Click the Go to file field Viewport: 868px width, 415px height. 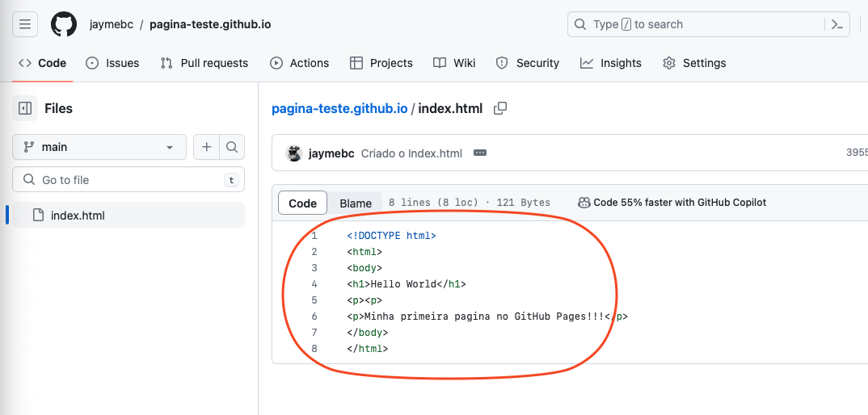click(x=129, y=179)
